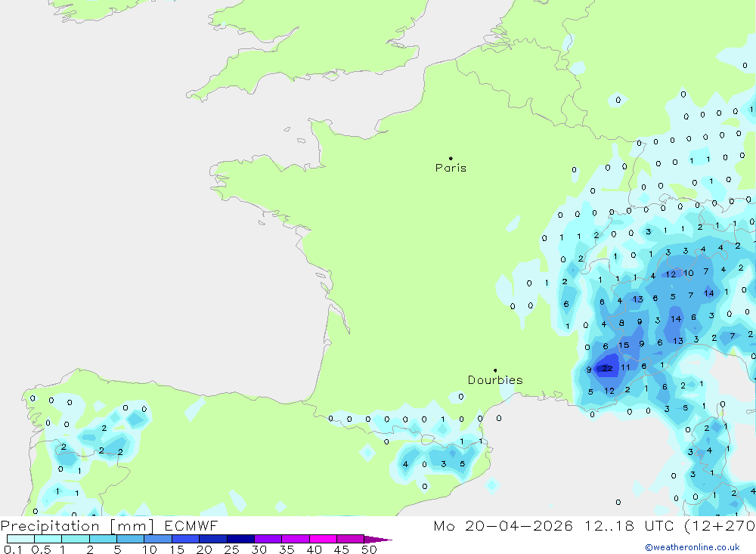Image resolution: width=756 pixels, height=554 pixels.
Task: Click the 15 mm precipitation value
Action: point(624,345)
